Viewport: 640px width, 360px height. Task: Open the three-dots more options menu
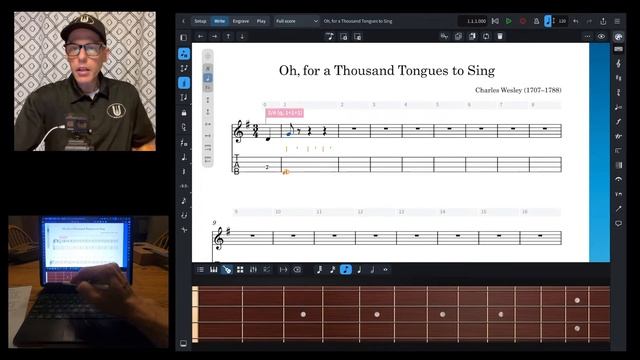pos(587,36)
